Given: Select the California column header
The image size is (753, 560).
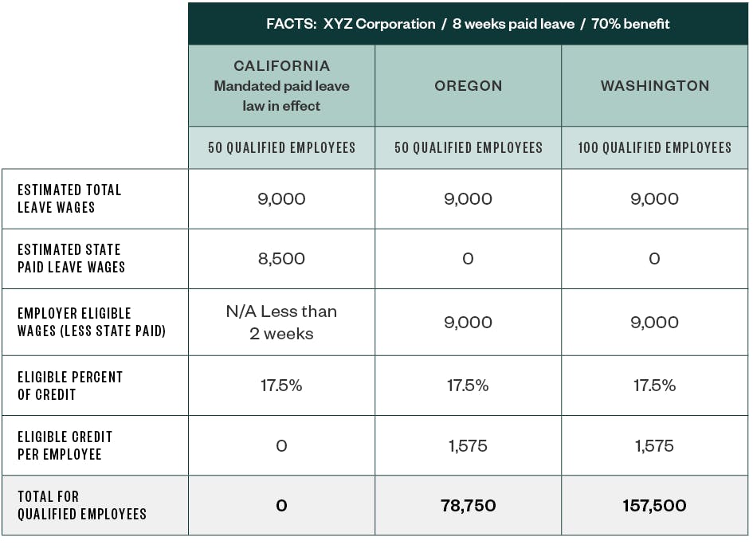Looking at the screenshot, I should [281, 85].
